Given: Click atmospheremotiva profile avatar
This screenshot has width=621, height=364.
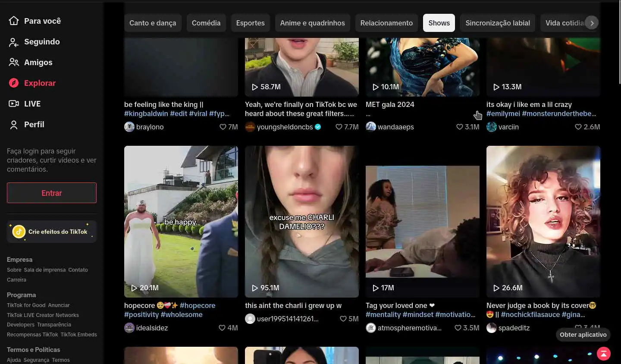Looking at the screenshot, I should pos(371,328).
